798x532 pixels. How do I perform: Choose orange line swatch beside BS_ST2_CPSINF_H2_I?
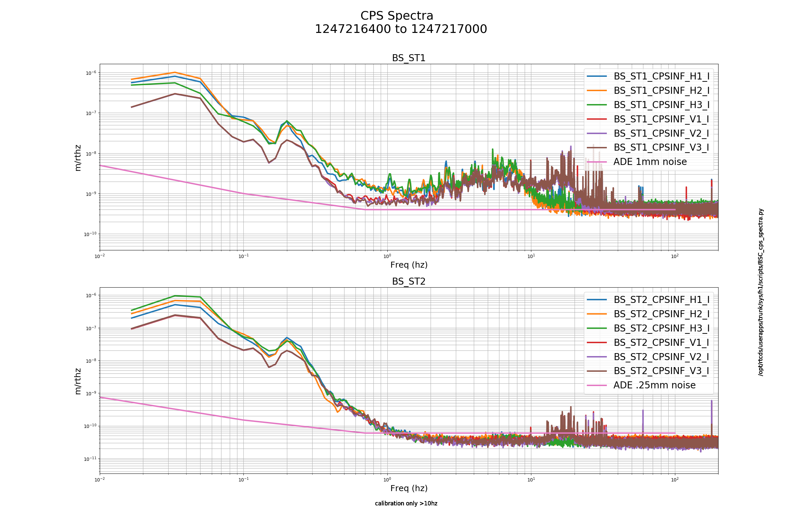click(x=597, y=314)
